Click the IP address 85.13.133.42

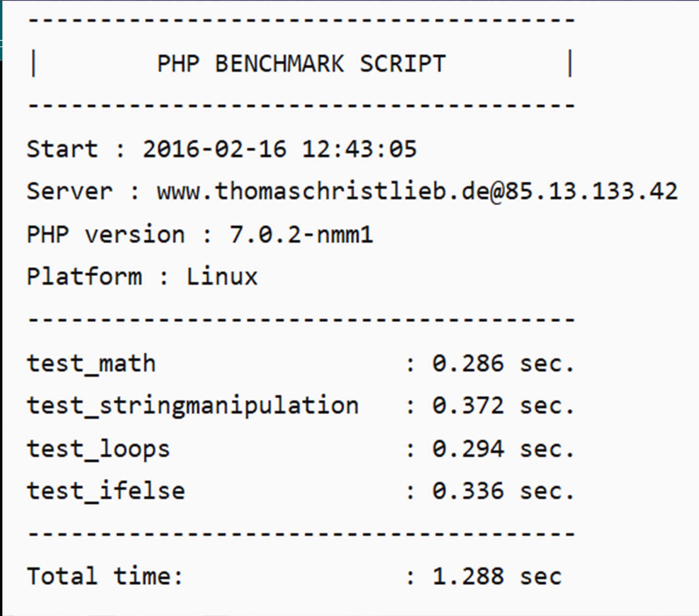pos(591,191)
